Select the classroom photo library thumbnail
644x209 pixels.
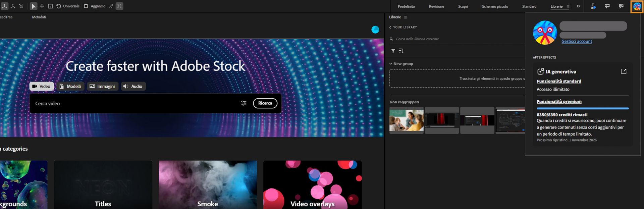406,120
